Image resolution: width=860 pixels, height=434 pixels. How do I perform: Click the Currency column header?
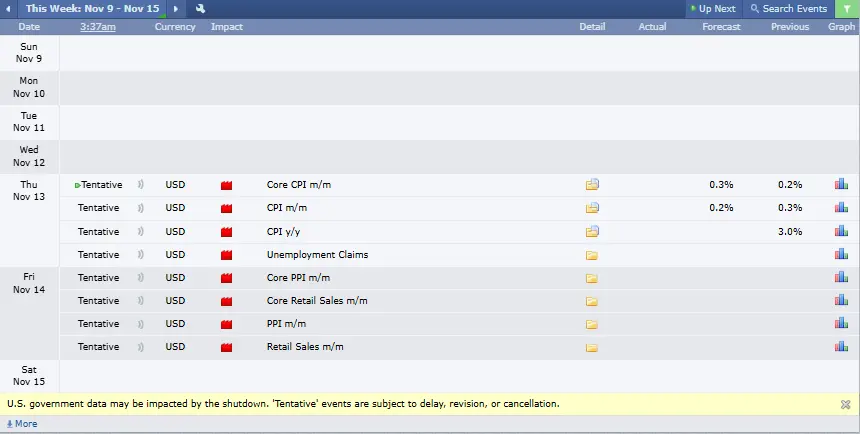175,26
